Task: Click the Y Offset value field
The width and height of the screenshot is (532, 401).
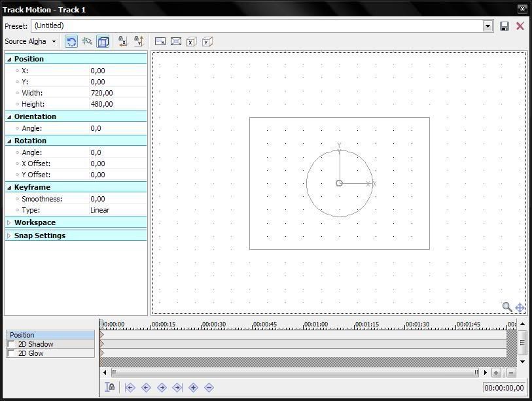Action: [118, 175]
